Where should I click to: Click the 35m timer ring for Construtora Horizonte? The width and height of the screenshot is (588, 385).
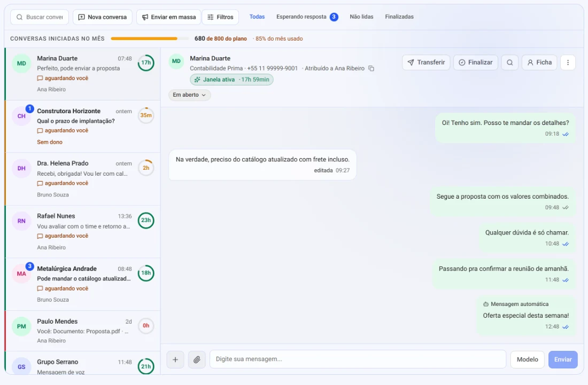click(146, 115)
